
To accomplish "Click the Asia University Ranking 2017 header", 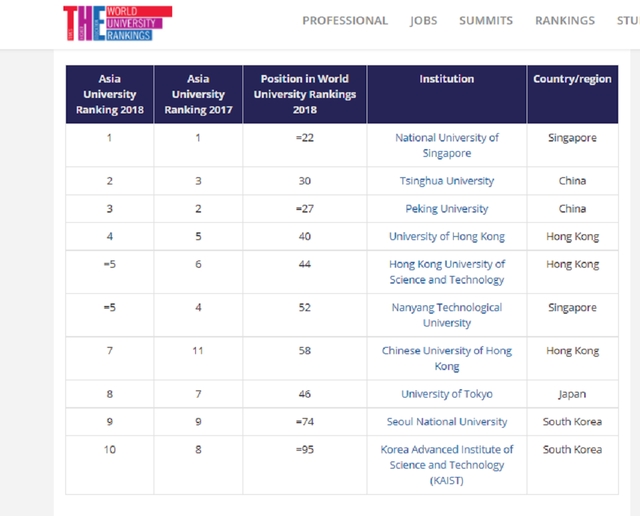I will coord(198,94).
